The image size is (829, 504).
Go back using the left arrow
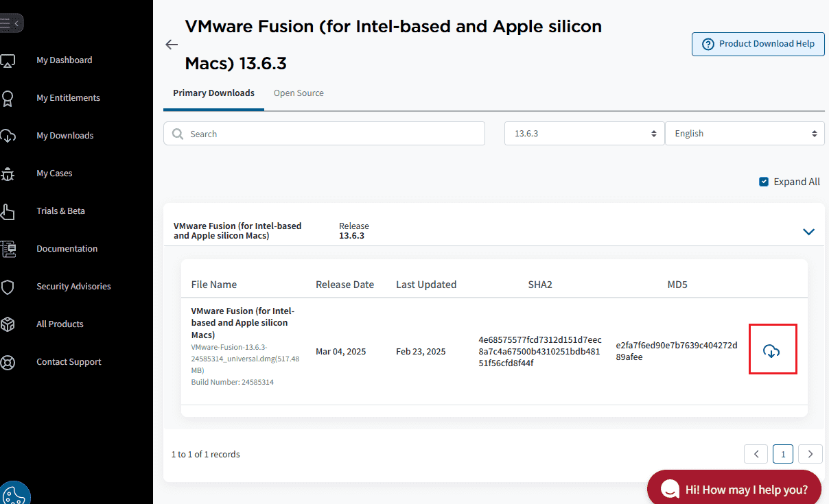pos(172,45)
